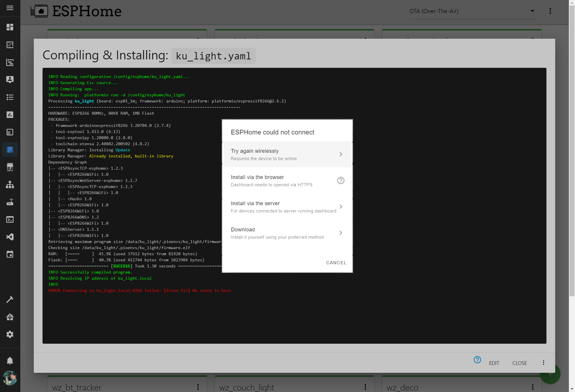Click the page vertical scrollbar thumb
This screenshot has width=575, height=392.
click(x=572, y=150)
